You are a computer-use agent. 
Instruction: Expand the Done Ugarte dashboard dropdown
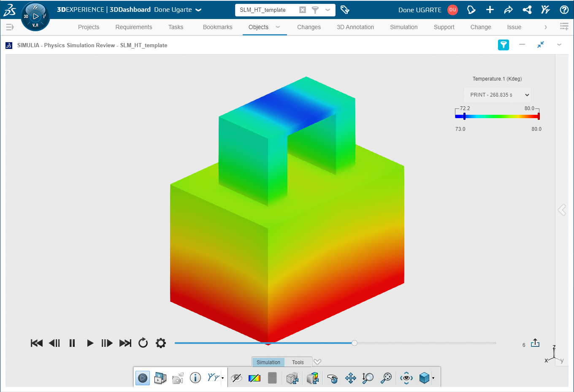click(x=199, y=10)
